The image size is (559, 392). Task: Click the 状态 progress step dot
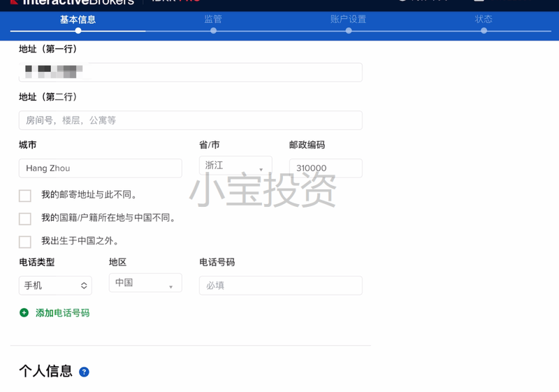(x=484, y=30)
